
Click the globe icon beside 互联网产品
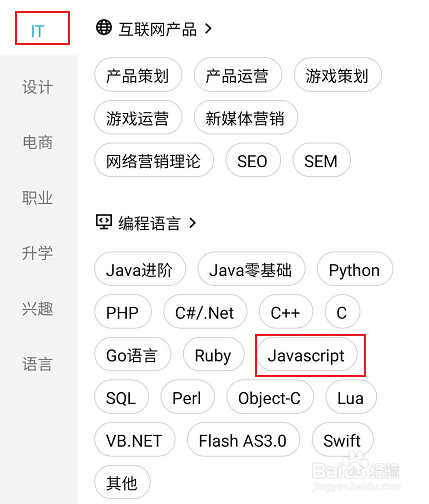tap(104, 27)
